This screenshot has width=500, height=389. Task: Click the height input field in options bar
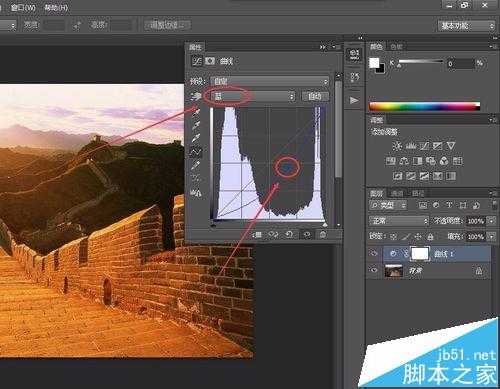pyautogui.click(x=121, y=25)
